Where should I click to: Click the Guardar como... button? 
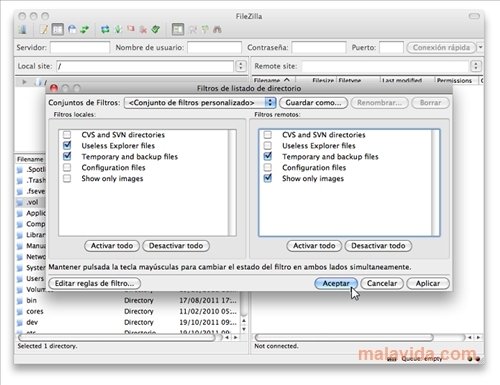[313, 103]
